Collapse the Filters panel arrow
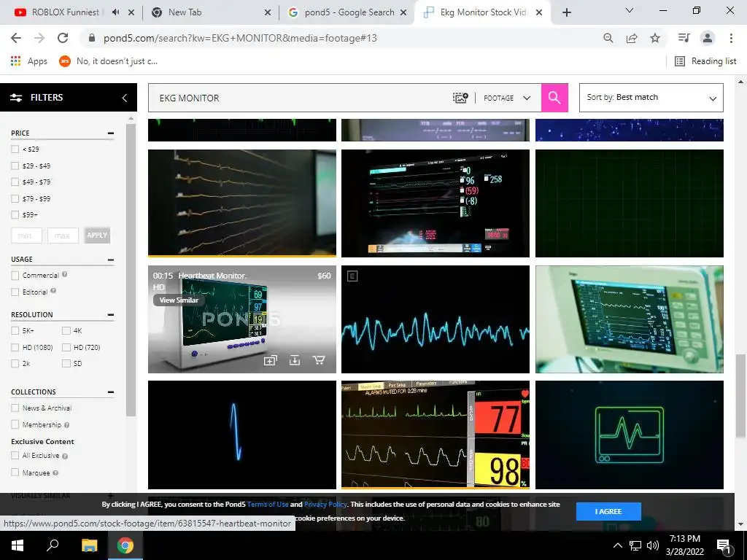Image resolution: width=747 pixels, height=560 pixels. pyautogui.click(x=124, y=98)
